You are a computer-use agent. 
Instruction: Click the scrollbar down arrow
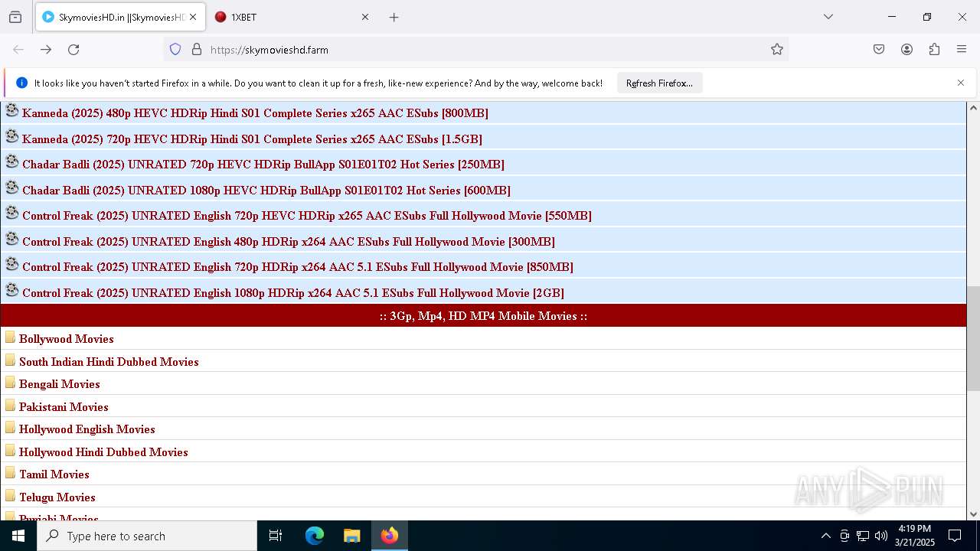tap(973, 514)
